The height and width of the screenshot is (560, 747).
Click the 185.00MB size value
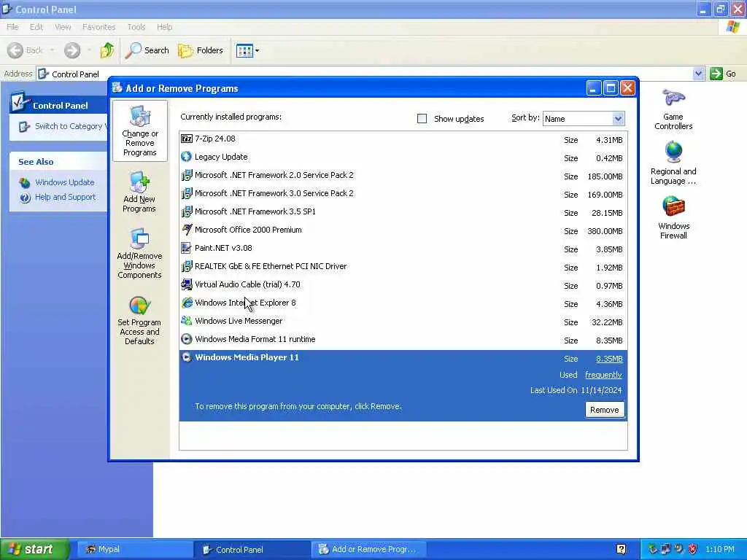pyautogui.click(x=605, y=176)
